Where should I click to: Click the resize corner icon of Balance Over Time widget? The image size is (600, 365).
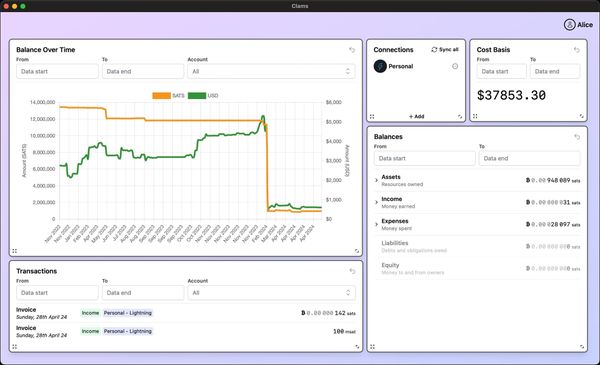pos(357,251)
